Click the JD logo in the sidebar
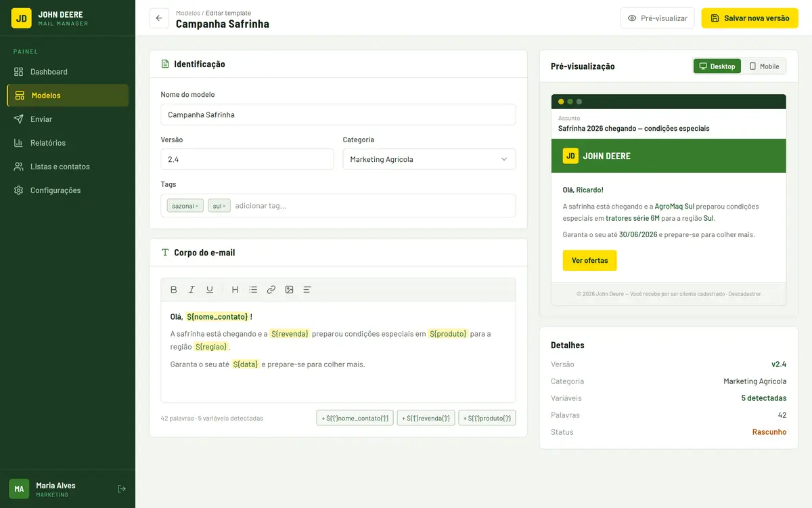The image size is (812, 508). pos(21,18)
